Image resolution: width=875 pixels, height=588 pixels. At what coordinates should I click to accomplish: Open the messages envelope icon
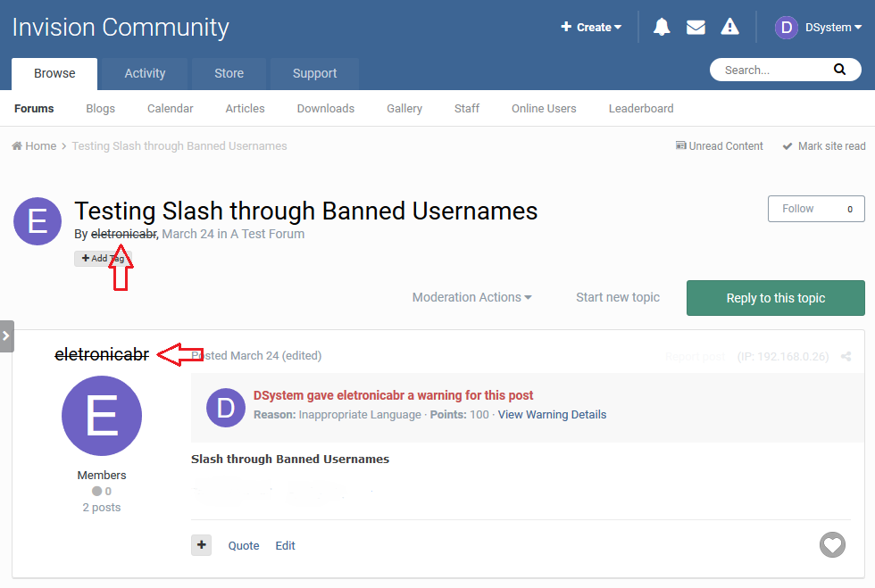696,27
